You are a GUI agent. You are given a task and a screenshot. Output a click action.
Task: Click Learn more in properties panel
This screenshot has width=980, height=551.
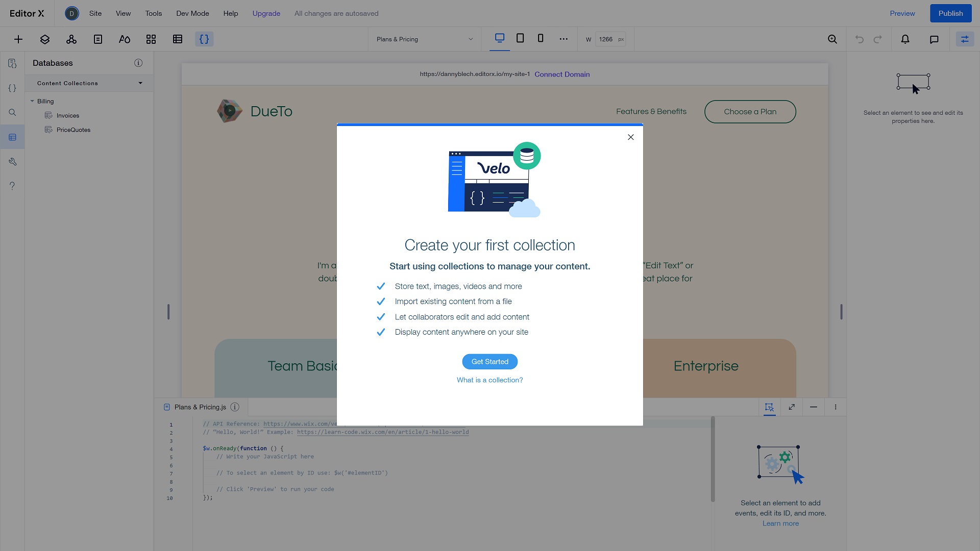(780, 523)
